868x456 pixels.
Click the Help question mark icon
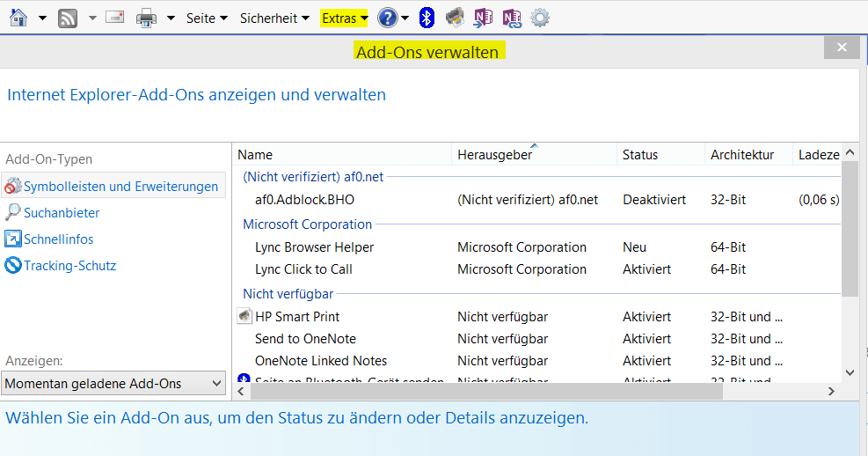click(388, 18)
